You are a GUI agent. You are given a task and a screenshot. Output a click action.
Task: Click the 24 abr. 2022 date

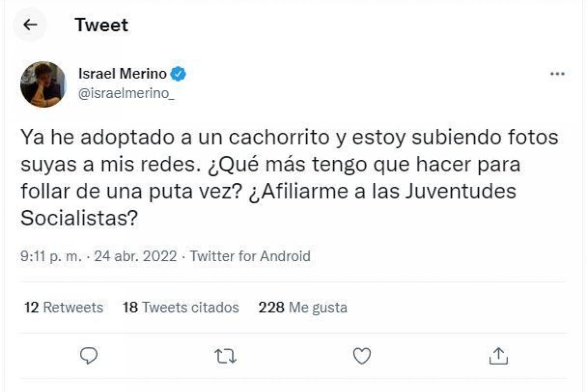click(136, 256)
